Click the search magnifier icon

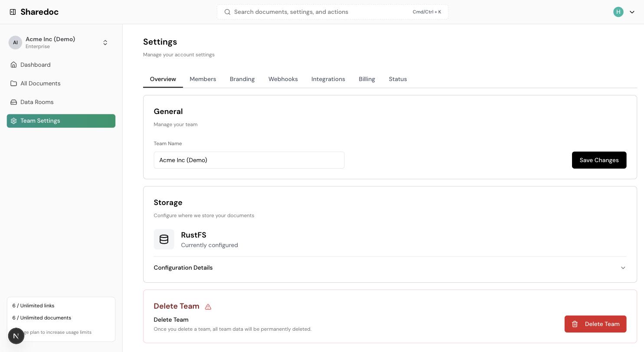227,12
